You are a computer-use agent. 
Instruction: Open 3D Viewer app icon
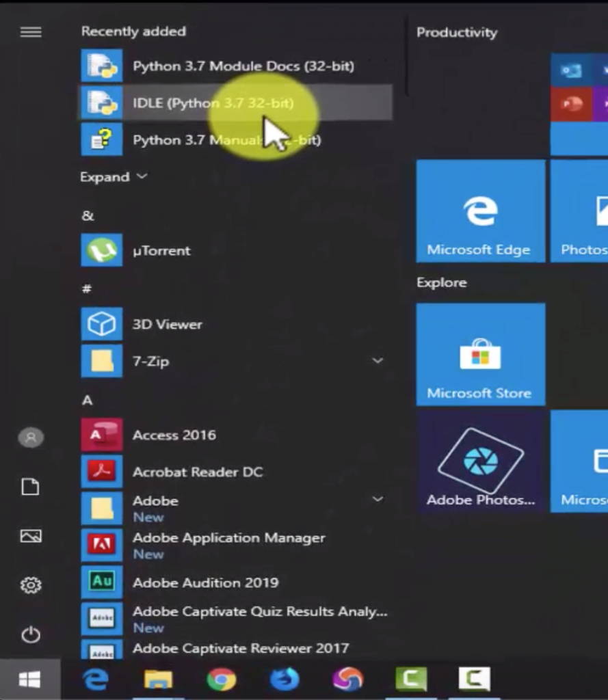(x=101, y=323)
